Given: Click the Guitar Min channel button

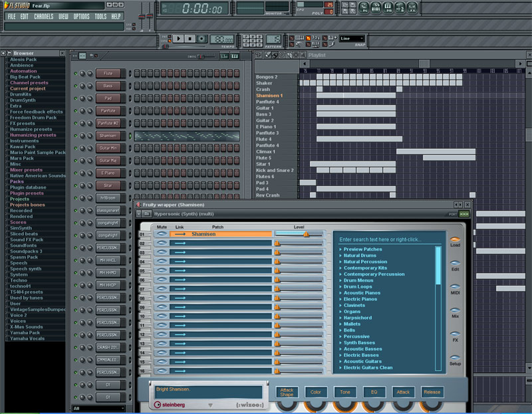Looking at the screenshot, I should pos(108,148).
